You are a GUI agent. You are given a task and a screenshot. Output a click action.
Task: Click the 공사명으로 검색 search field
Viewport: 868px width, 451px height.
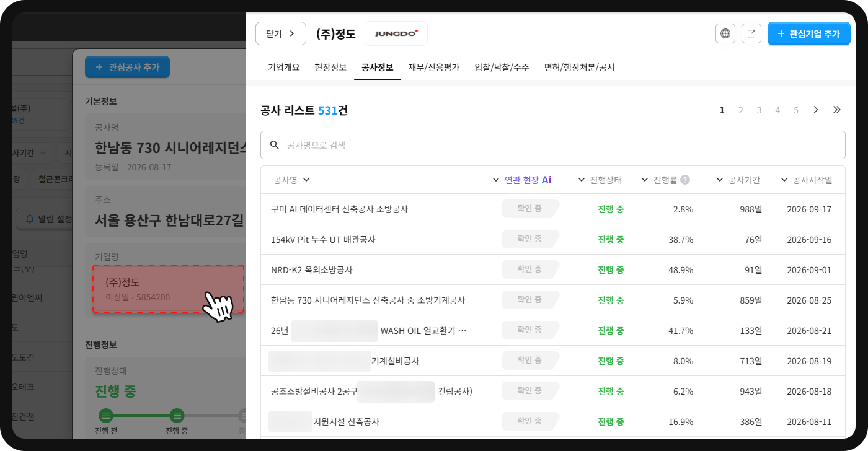(x=553, y=145)
